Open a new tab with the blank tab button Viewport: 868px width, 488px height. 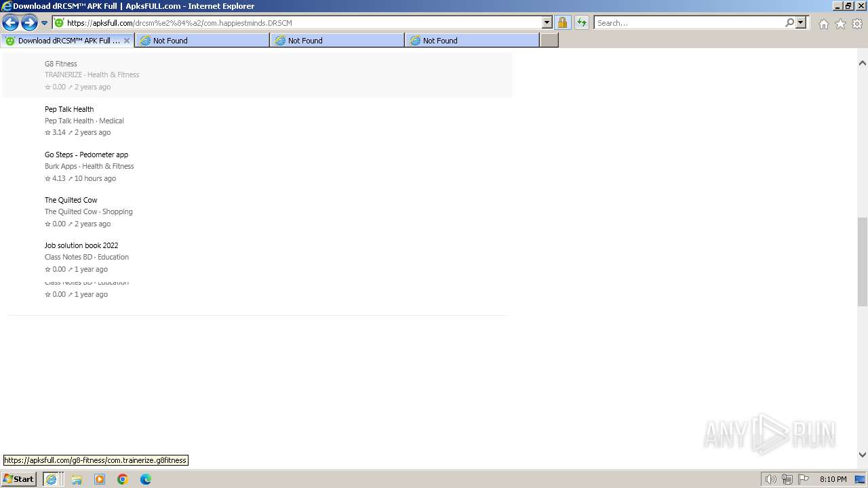coord(549,41)
